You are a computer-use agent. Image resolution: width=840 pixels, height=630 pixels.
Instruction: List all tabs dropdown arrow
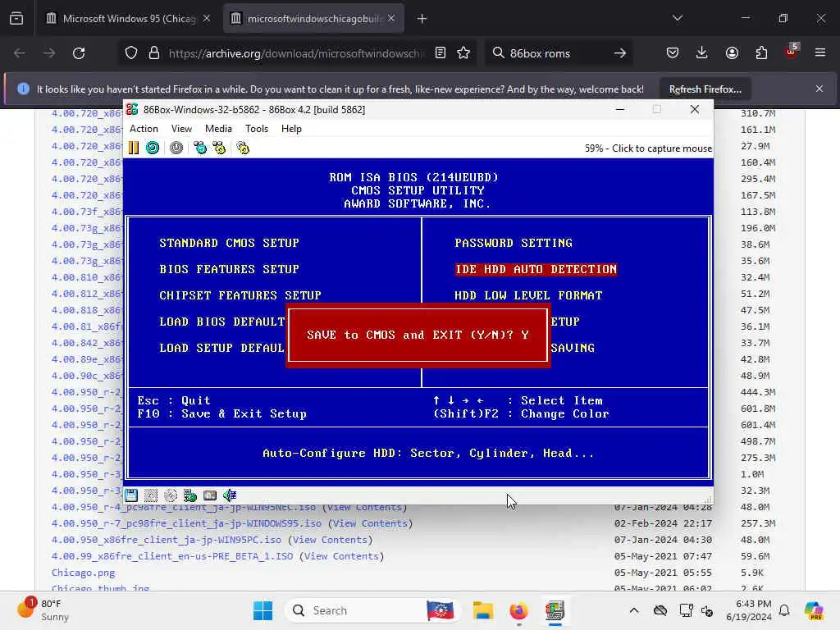click(677, 19)
